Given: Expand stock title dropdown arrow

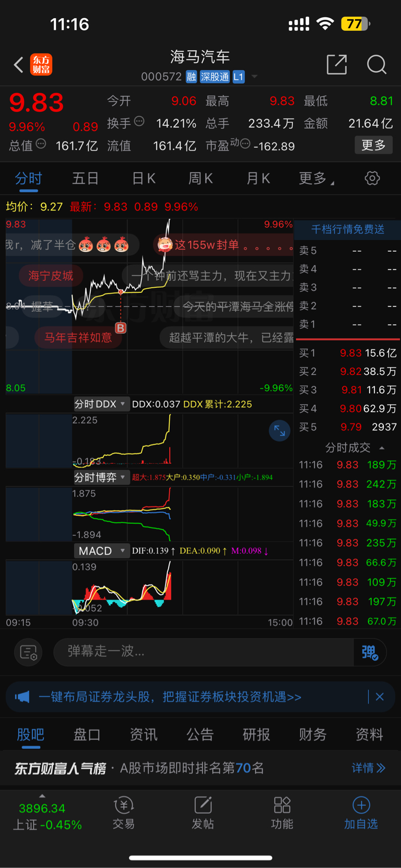Looking at the screenshot, I should (255, 77).
